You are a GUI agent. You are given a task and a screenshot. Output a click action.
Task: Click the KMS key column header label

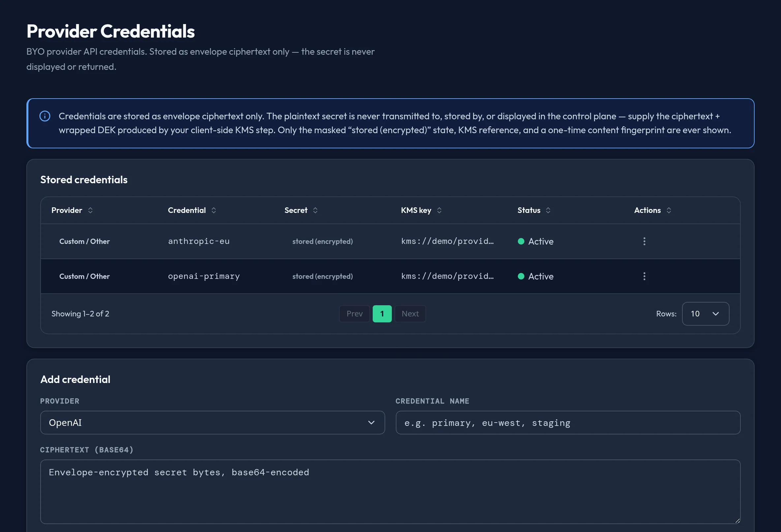(x=416, y=210)
